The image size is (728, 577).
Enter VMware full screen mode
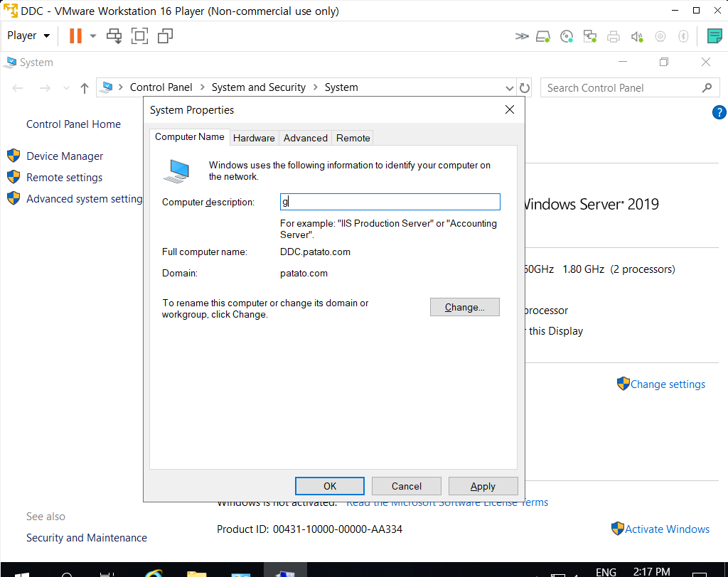(140, 36)
